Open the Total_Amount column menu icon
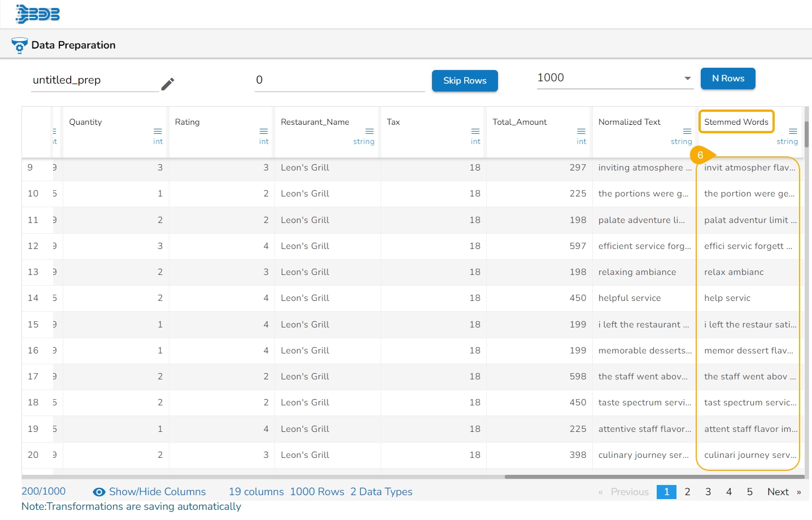The image size is (812, 520). point(581,131)
